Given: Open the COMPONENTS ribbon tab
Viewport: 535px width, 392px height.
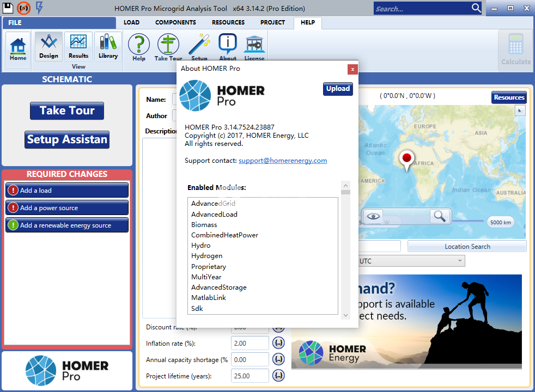Looking at the screenshot, I should pyautogui.click(x=175, y=22).
